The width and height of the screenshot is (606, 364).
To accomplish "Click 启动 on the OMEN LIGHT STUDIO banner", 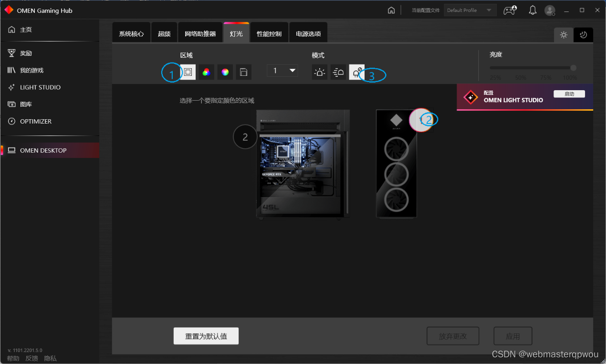I will pos(569,94).
